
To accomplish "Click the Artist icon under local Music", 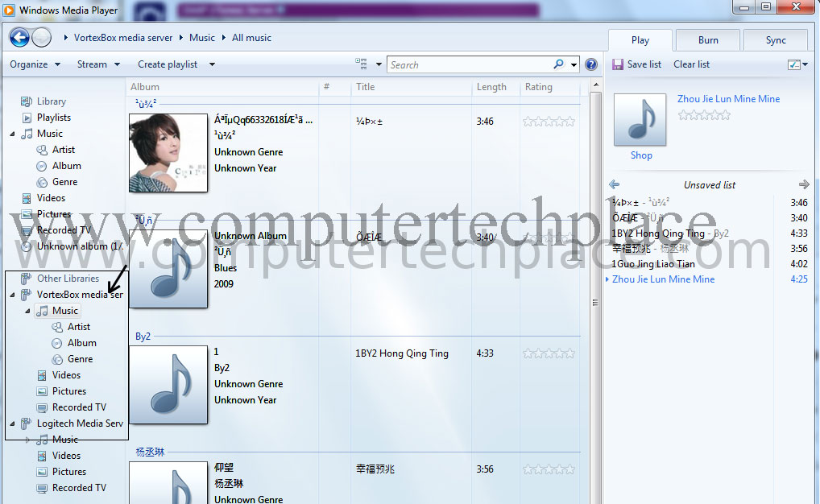I will (42, 150).
